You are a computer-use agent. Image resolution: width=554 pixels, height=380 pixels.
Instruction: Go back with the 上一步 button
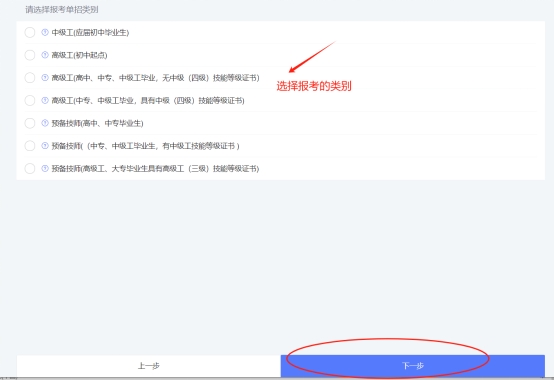pyautogui.click(x=149, y=366)
